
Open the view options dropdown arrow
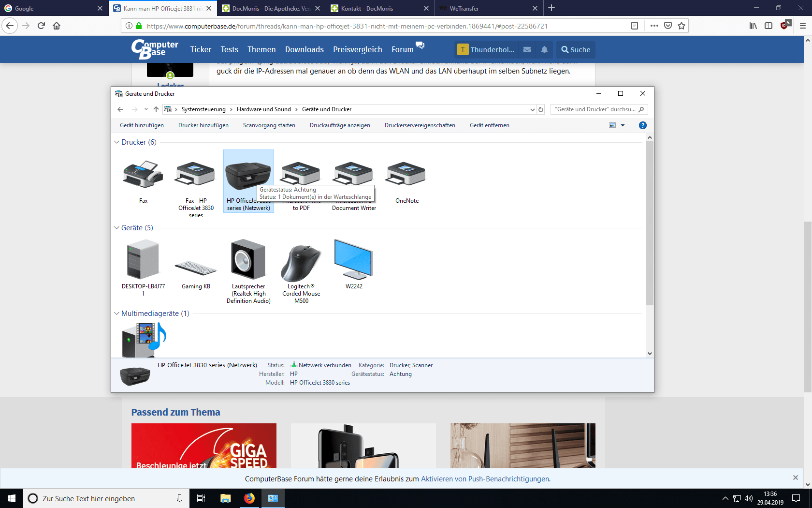pyautogui.click(x=623, y=125)
